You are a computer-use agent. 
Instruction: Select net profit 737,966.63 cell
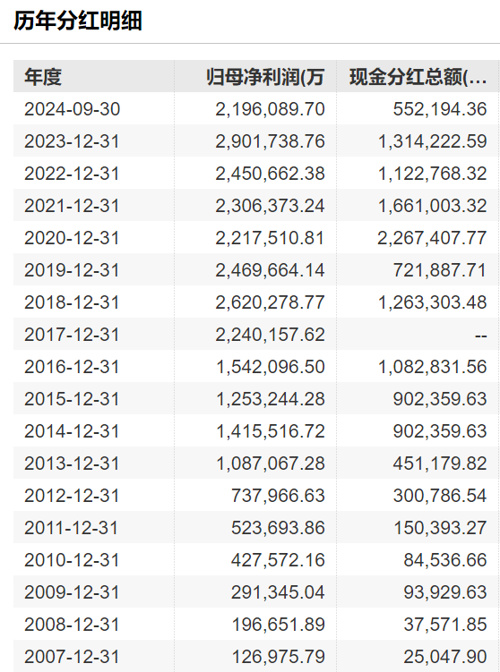(x=278, y=495)
